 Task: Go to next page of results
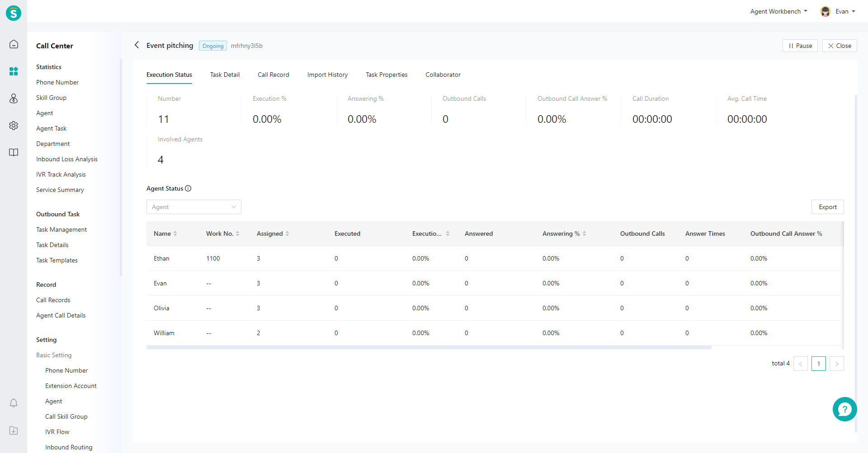tap(837, 364)
